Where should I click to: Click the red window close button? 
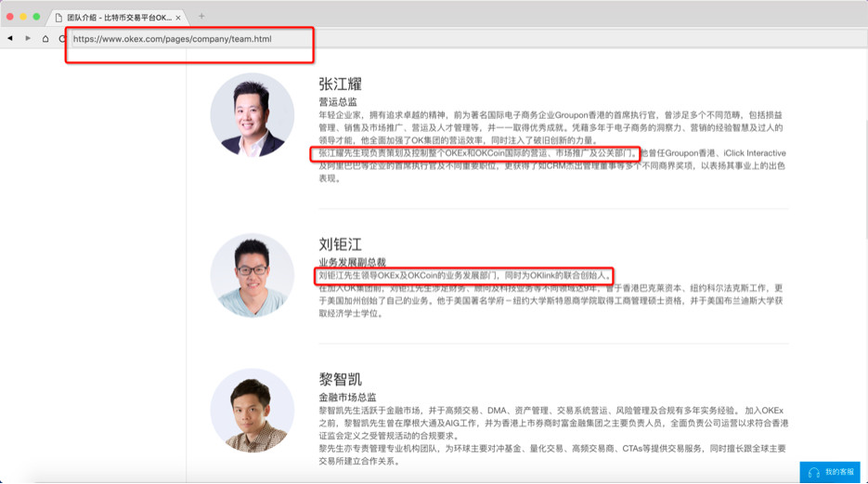click(10, 17)
